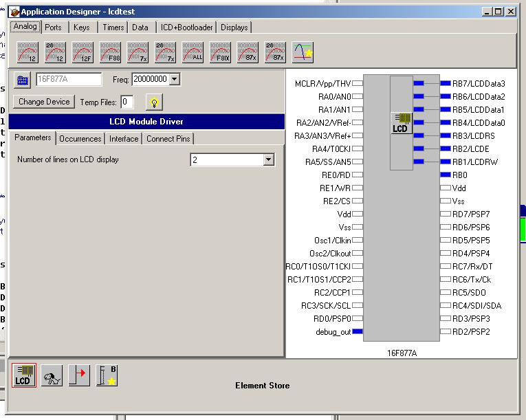Select the F8IX analog toolbar icon
The image size is (526, 420).
click(x=220, y=52)
